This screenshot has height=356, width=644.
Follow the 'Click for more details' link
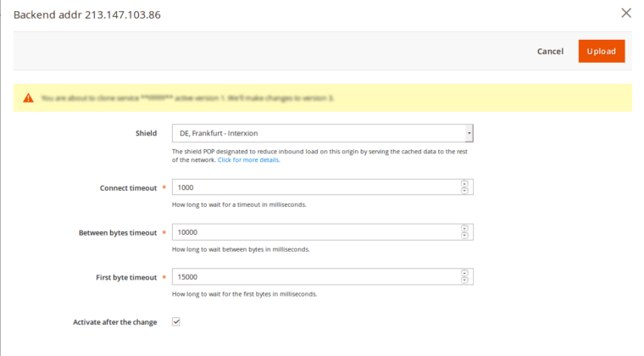(248, 159)
